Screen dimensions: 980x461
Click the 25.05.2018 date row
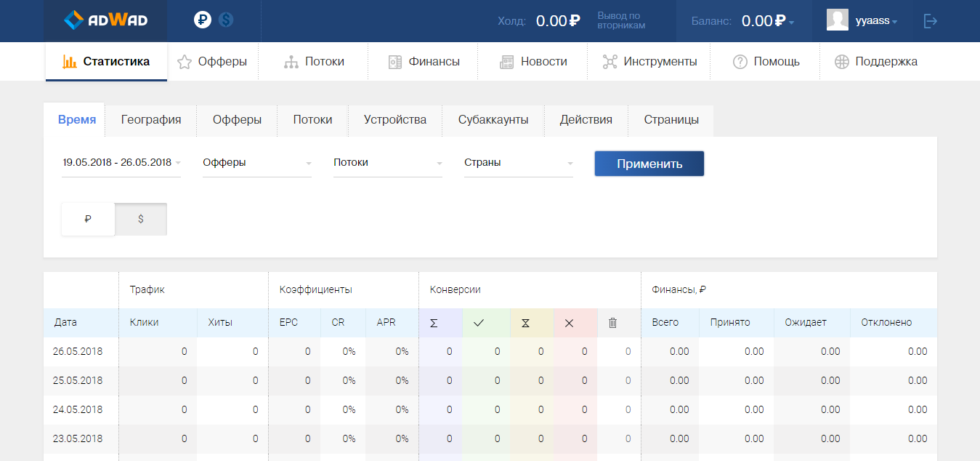[x=490, y=380]
